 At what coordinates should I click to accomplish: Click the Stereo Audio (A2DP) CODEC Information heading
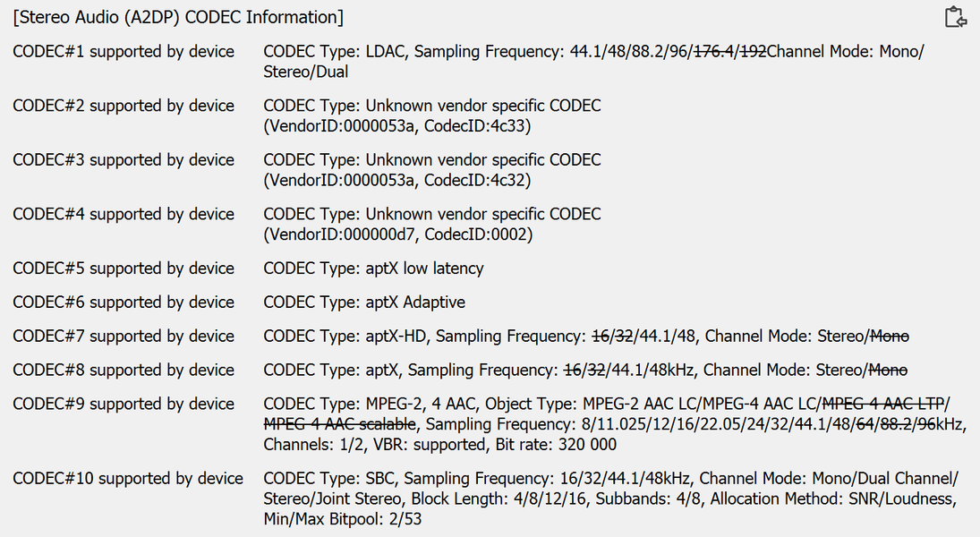pyautogui.click(x=178, y=17)
